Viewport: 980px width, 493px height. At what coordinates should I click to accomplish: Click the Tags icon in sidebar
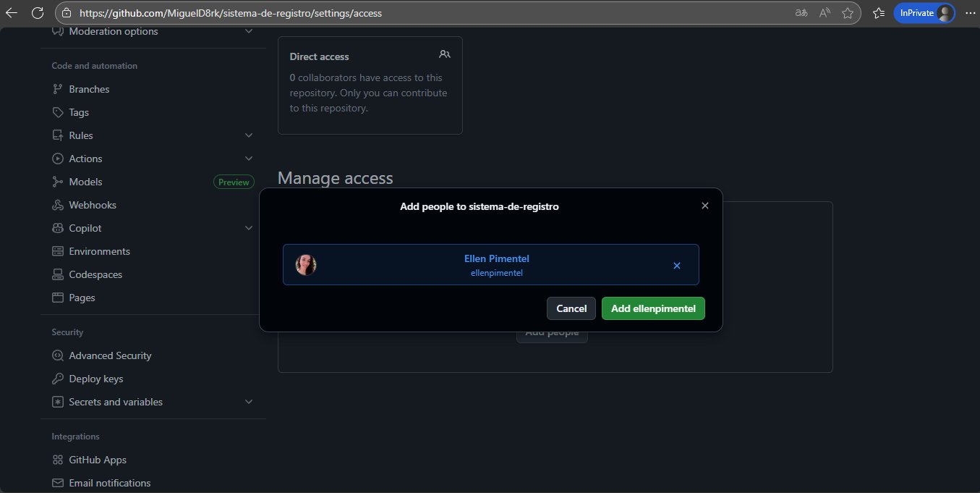pos(58,112)
